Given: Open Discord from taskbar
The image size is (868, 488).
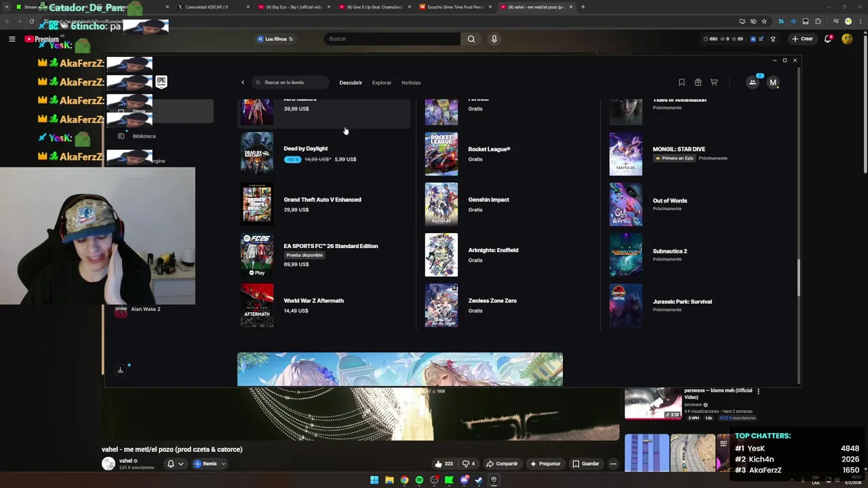Looking at the screenshot, I should [464, 480].
